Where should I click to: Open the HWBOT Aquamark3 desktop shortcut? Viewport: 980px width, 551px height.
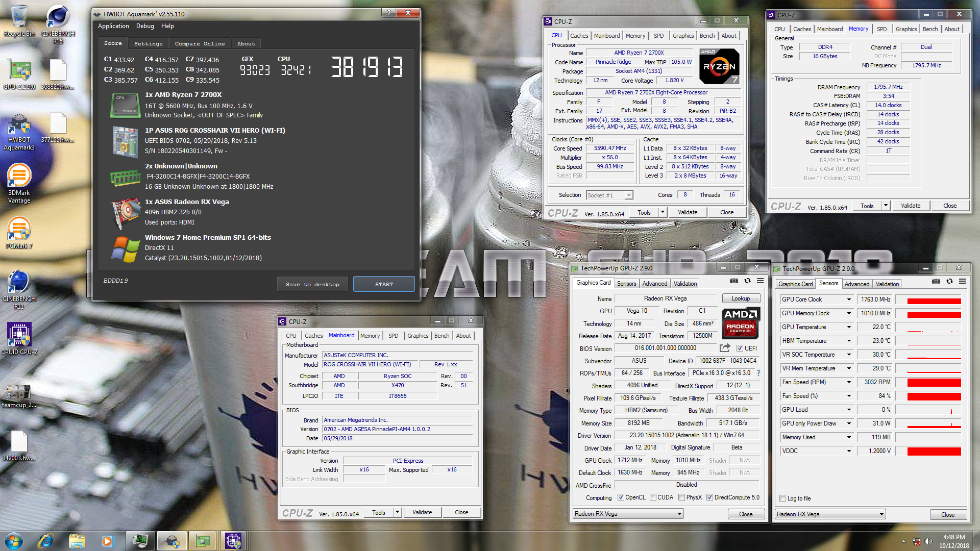19,132
